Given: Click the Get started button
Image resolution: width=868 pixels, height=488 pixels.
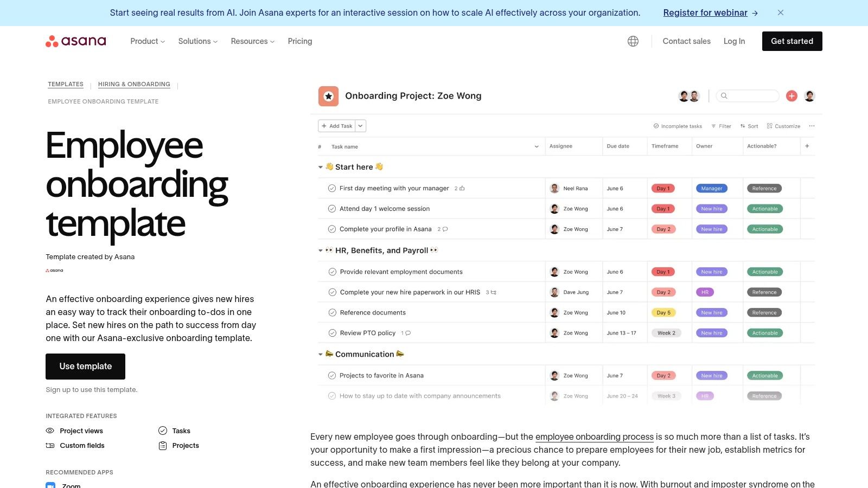Looking at the screenshot, I should click(x=792, y=41).
